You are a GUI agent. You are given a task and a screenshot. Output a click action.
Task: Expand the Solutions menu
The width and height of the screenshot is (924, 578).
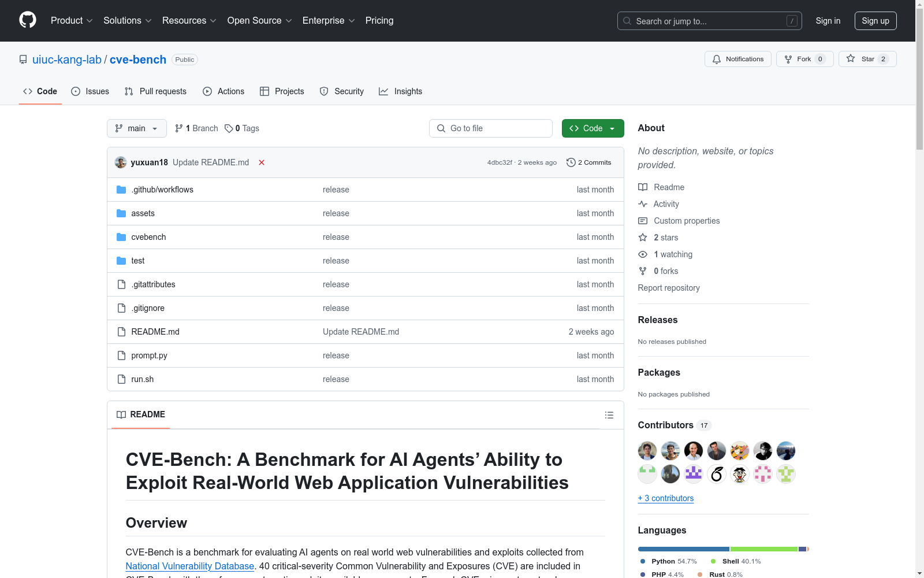pos(128,21)
